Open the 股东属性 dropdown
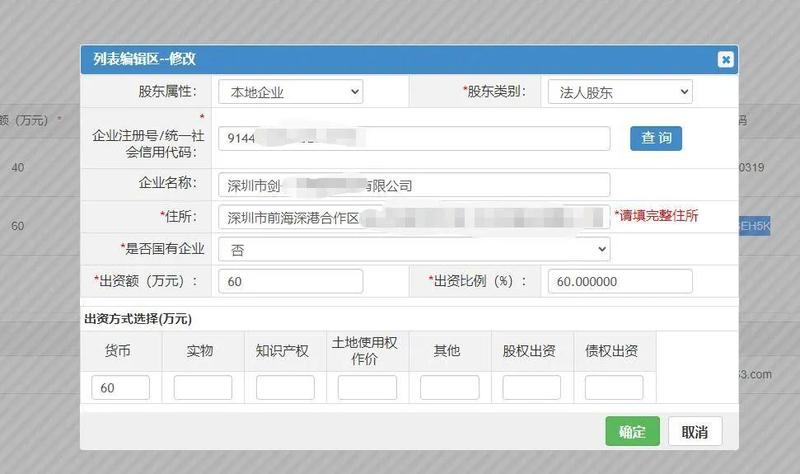Screen dimensions: 800x474 pyautogui.click(x=290, y=92)
